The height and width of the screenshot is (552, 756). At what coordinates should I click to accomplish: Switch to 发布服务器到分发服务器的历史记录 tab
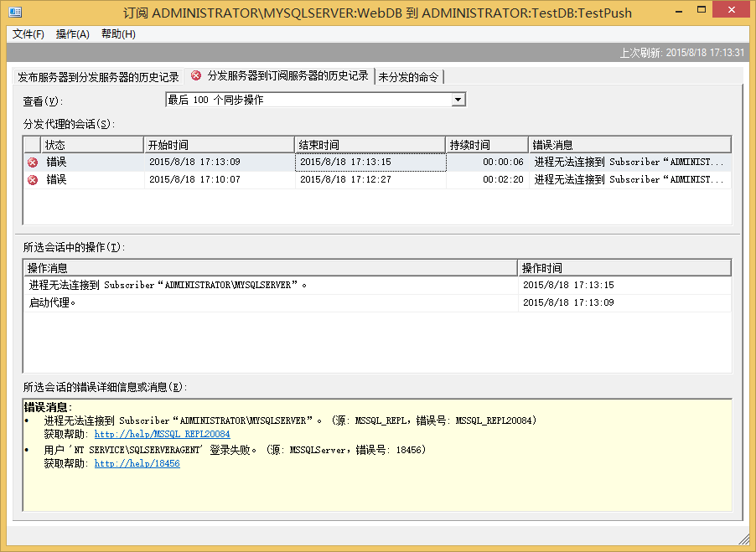coord(98,77)
